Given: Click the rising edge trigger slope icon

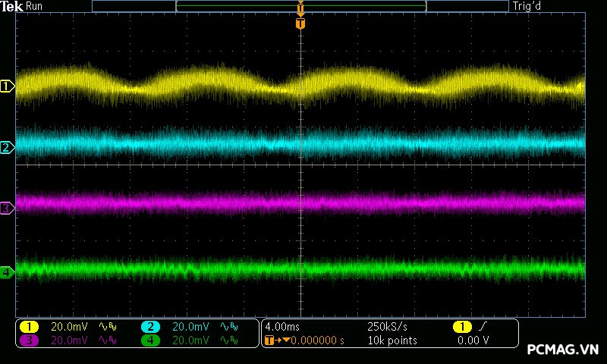Looking at the screenshot, I should tap(483, 327).
